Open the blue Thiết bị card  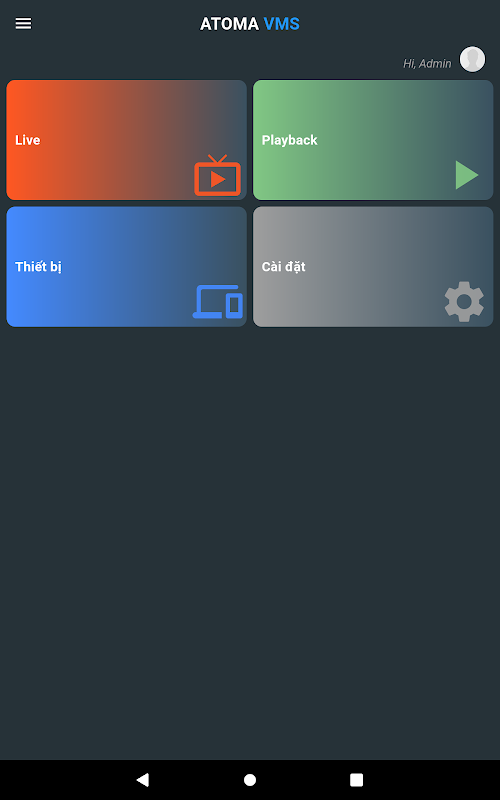pos(127,266)
